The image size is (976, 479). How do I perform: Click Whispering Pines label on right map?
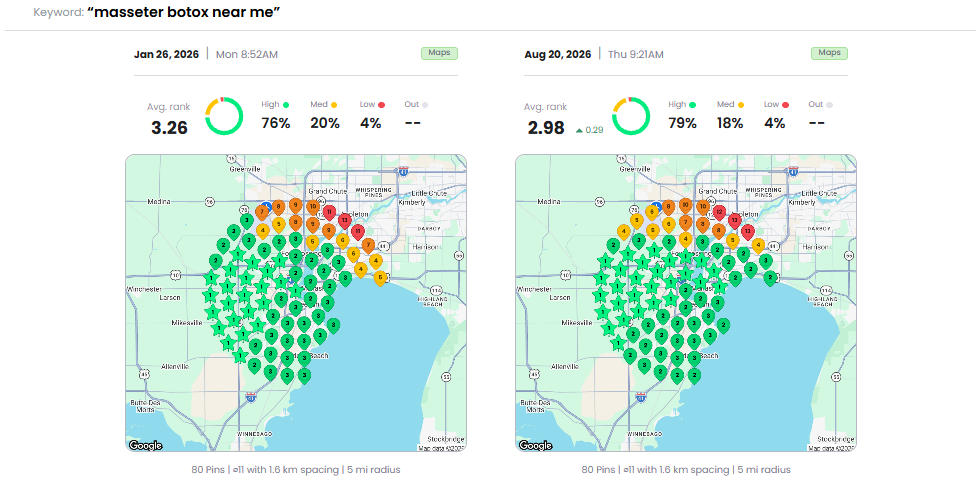click(x=763, y=192)
